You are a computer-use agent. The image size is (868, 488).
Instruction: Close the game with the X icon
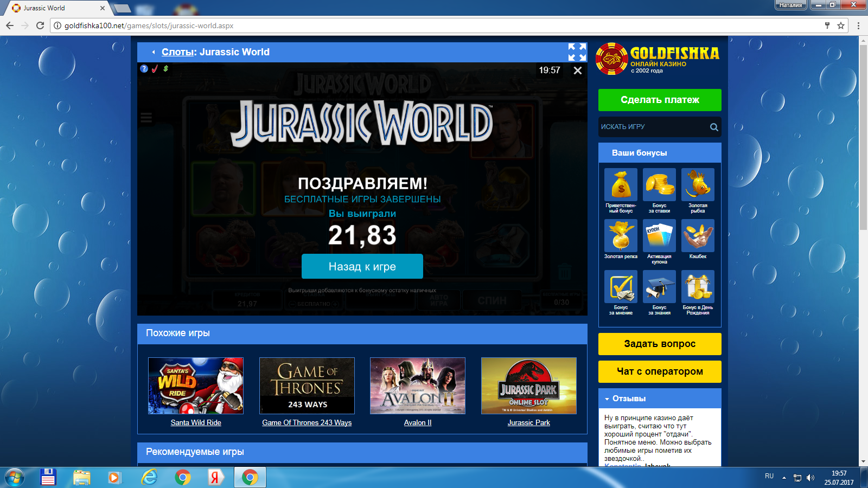[x=578, y=70]
